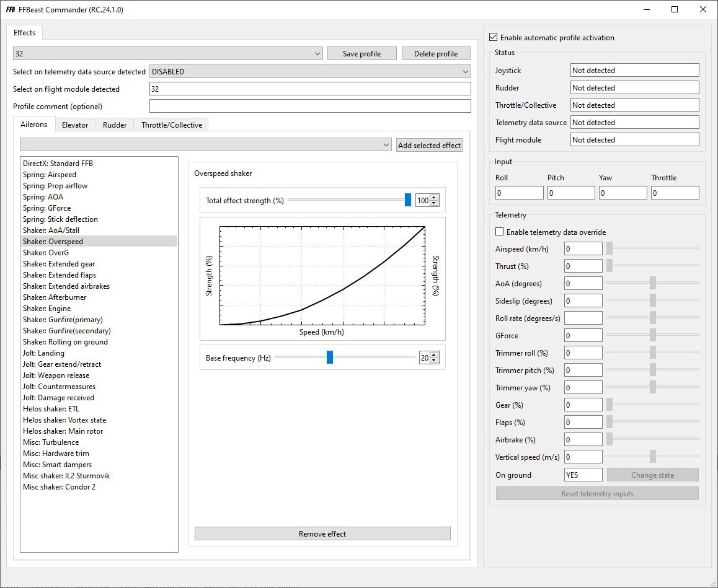Viewport: 718px width, 588px height.
Task: Click Add selected effect button
Action: pos(429,145)
